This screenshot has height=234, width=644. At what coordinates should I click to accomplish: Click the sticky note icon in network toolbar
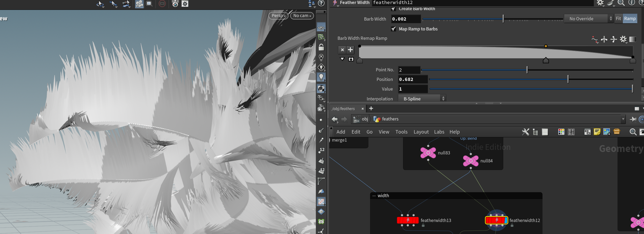click(x=597, y=132)
